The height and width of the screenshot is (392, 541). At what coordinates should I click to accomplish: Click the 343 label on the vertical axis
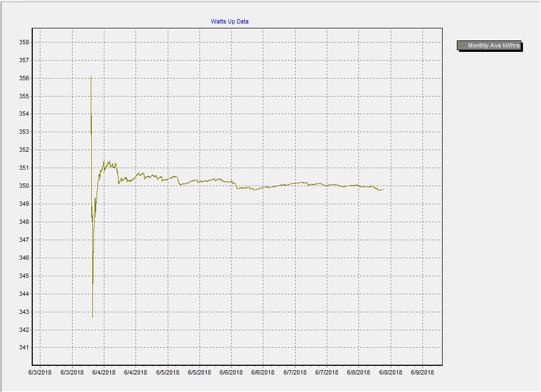coord(24,312)
